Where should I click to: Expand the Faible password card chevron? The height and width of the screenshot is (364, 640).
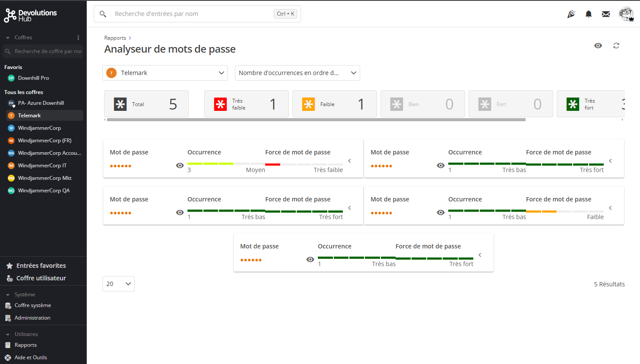click(611, 208)
